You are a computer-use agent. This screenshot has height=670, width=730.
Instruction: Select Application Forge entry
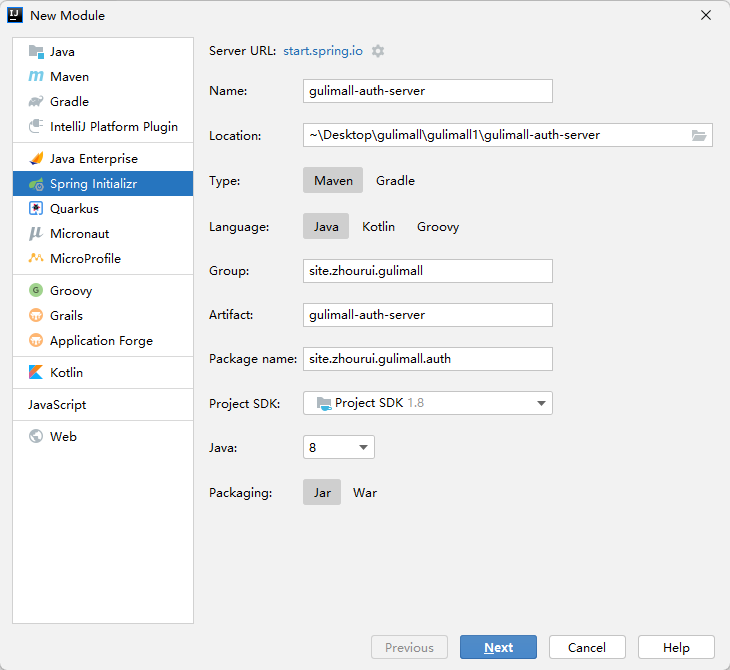tap(101, 340)
